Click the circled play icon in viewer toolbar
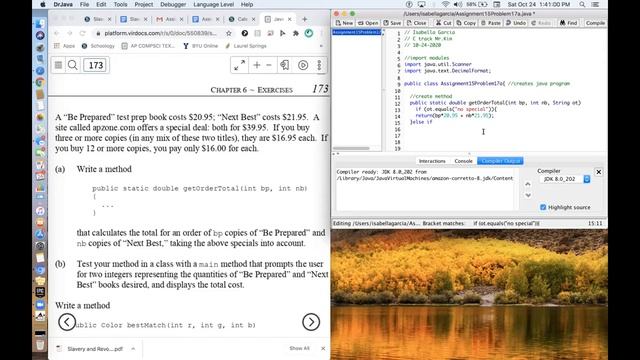Viewport: 640px width, 360px height. coord(303,65)
